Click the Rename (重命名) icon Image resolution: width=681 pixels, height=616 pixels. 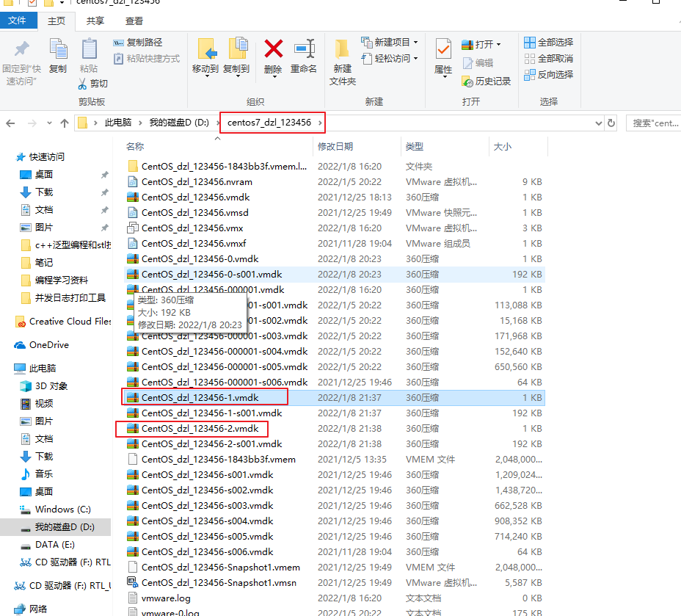[x=304, y=48]
